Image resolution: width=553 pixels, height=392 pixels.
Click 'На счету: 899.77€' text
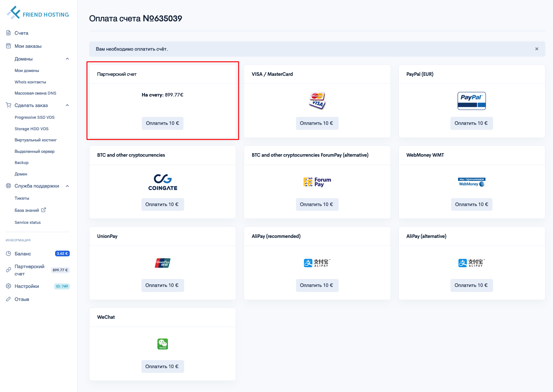(x=162, y=95)
